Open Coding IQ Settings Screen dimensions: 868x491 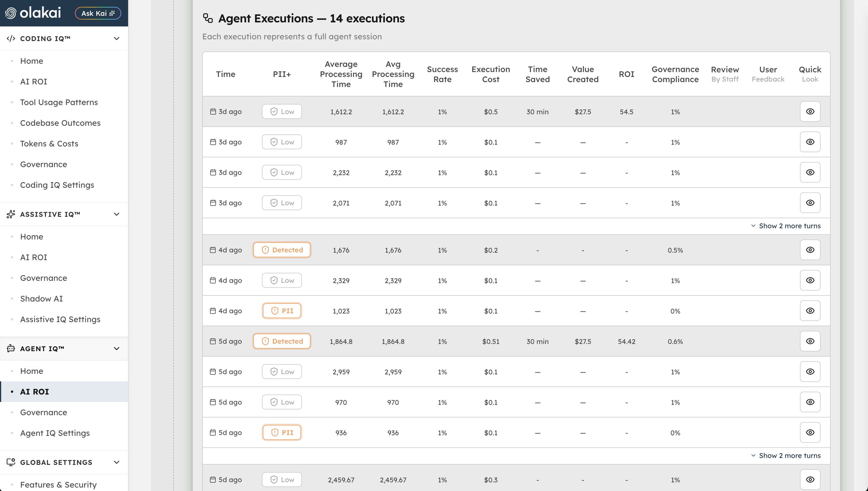coord(57,185)
